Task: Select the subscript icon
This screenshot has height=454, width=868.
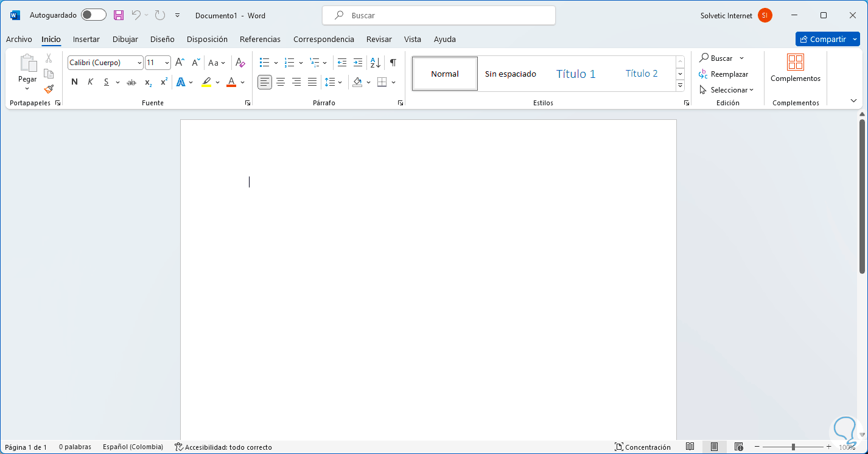Action: point(147,82)
